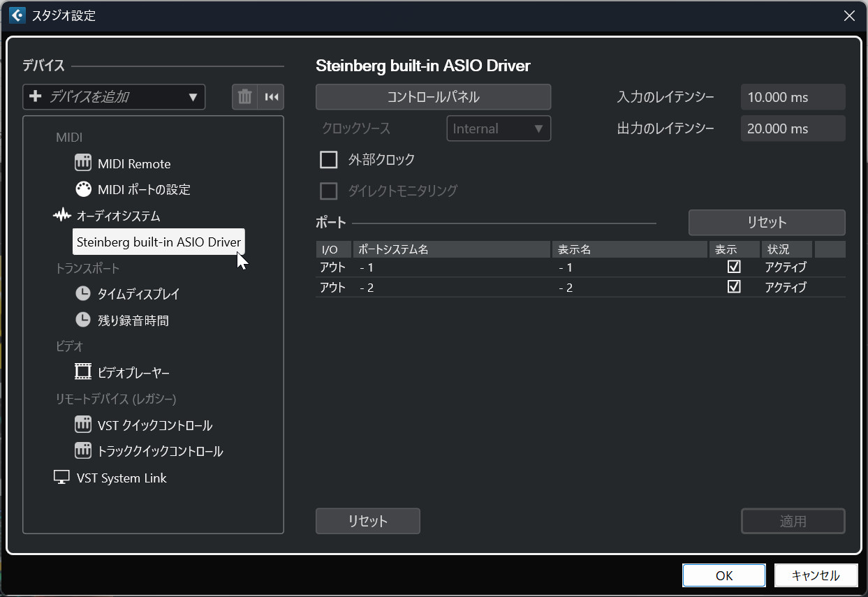
Task: Click the 入力のレイテンシー value field
Action: coord(793,97)
